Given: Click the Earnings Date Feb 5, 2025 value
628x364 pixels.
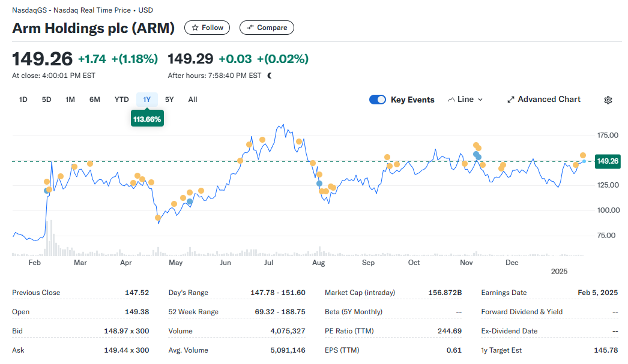Looking at the screenshot, I should coord(597,293).
